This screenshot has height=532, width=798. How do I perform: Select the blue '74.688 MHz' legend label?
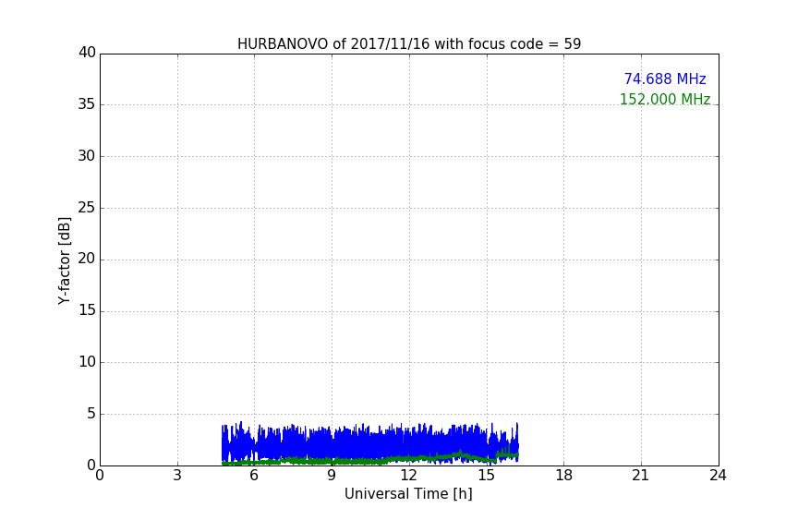point(665,79)
